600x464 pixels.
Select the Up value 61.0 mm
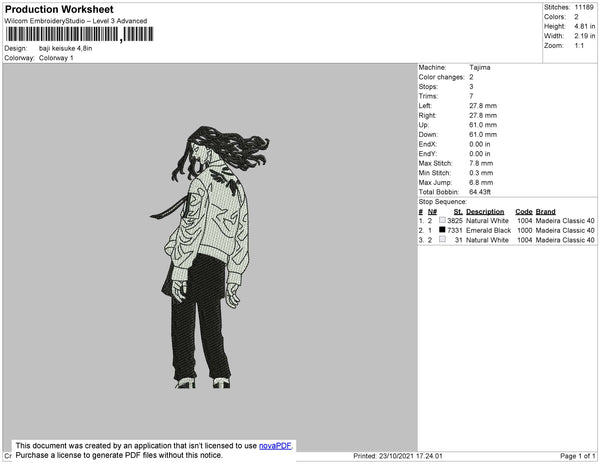coord(483,125)
